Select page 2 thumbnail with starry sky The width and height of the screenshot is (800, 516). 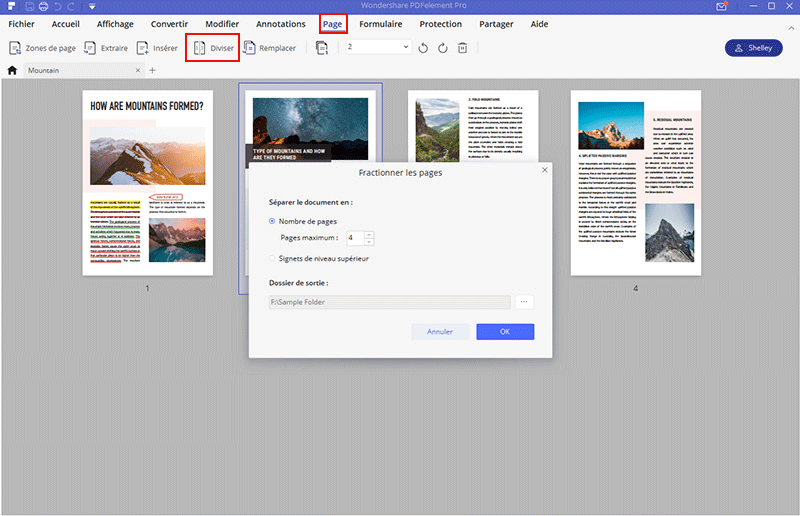310,128
